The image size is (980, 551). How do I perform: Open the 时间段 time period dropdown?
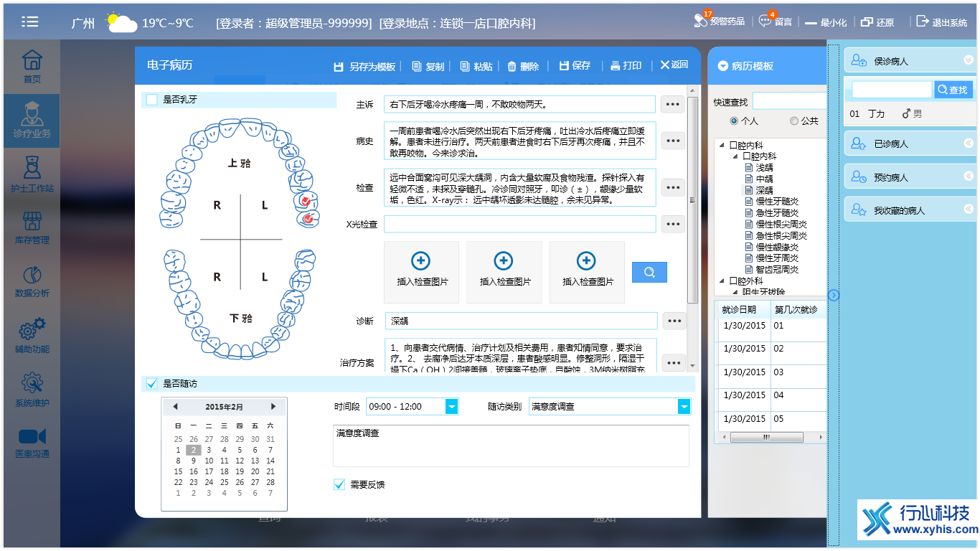453,405
